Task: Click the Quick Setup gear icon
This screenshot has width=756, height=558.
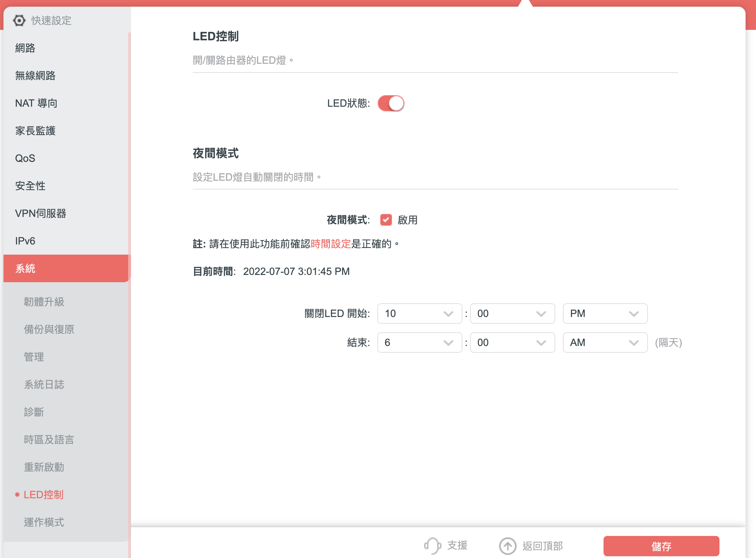Action: 19,21
